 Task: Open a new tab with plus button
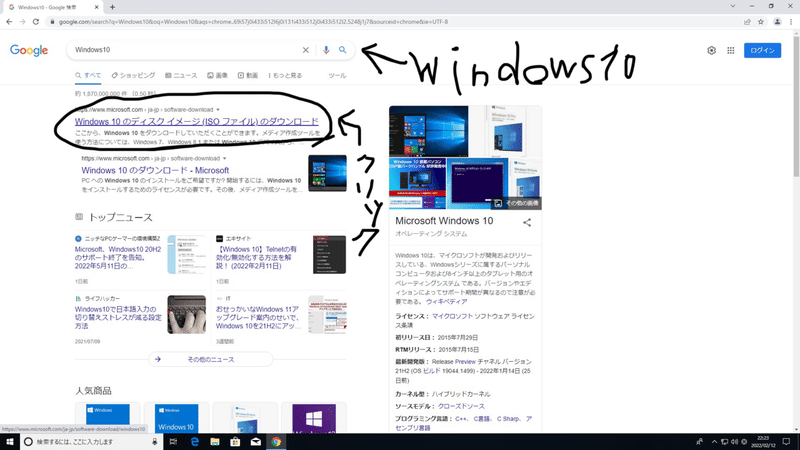[x=112, y=7]
